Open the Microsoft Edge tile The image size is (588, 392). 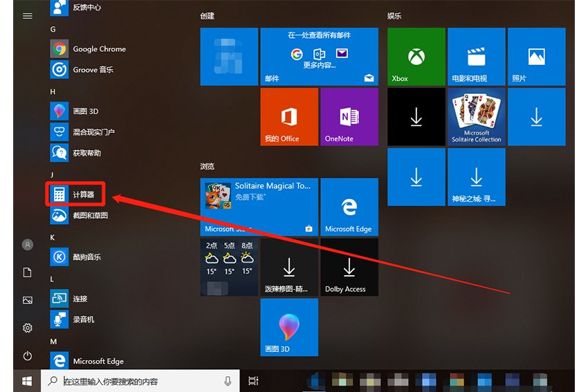(x=349, y=207)
